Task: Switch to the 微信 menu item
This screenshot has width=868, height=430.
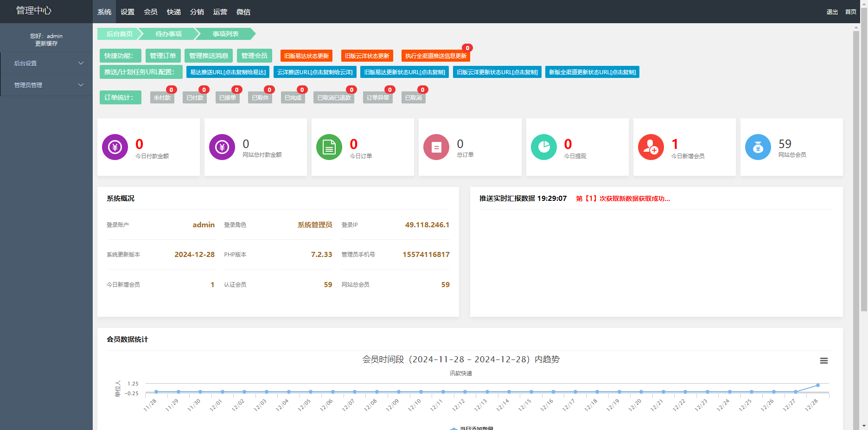Action: click(243, 12)
